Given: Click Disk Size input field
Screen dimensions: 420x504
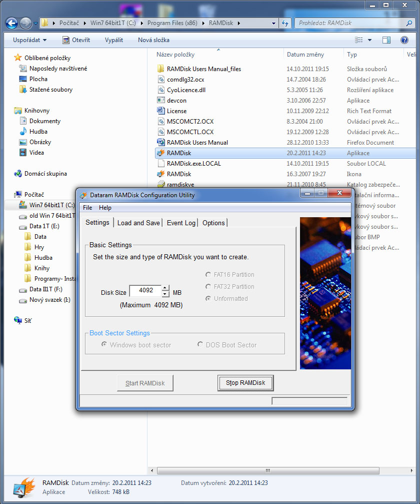Looking at the screenshot, I should click(146, 291).
